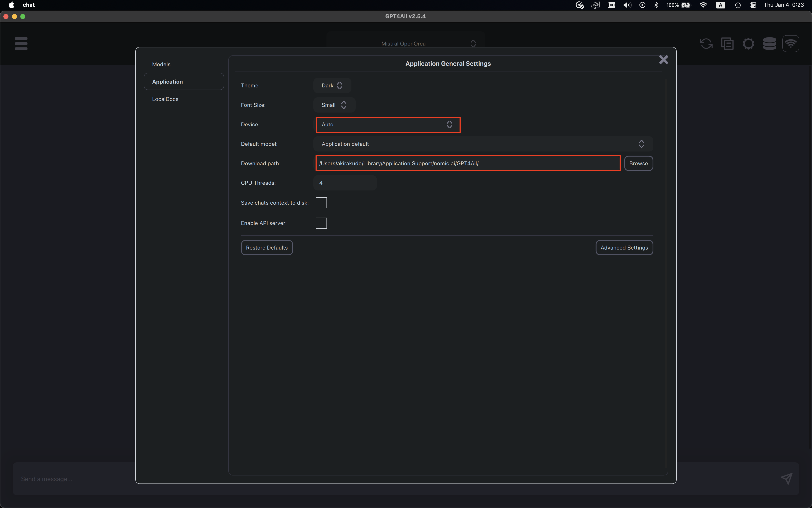
Task: Click the Send a message input box
Action: pyautogui.click(x=406, y=479)
